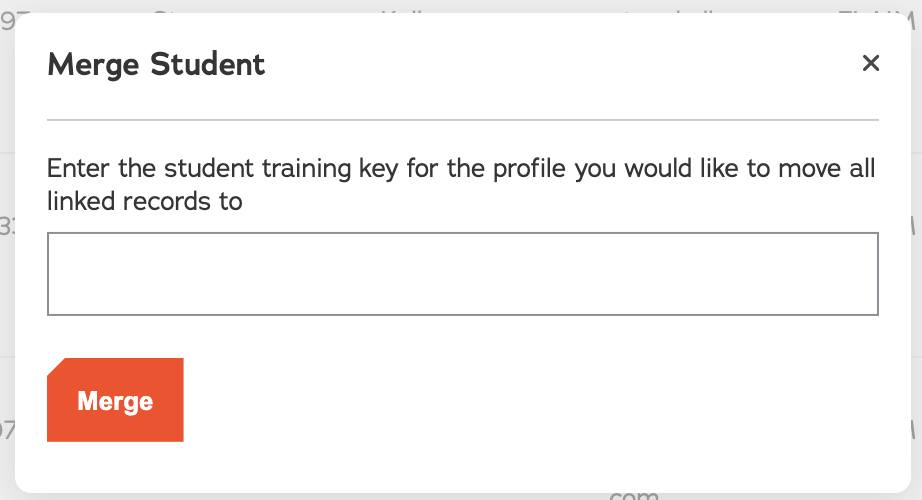Click the divider line under the dialog title
The height and width of the screenshot is (500, 922).
tap(462, 120)
